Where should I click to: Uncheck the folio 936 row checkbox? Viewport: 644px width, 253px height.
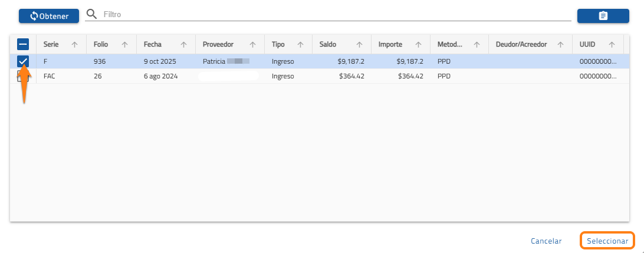pos(23,61)
